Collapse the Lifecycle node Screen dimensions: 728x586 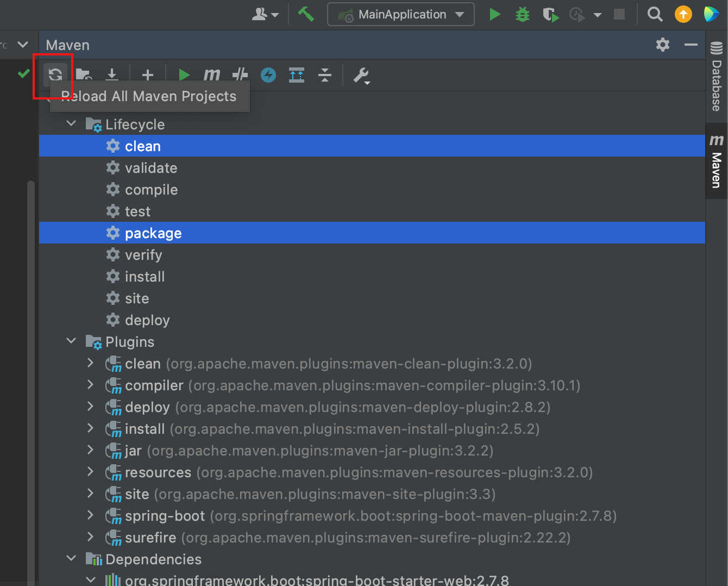pos(71,123)
